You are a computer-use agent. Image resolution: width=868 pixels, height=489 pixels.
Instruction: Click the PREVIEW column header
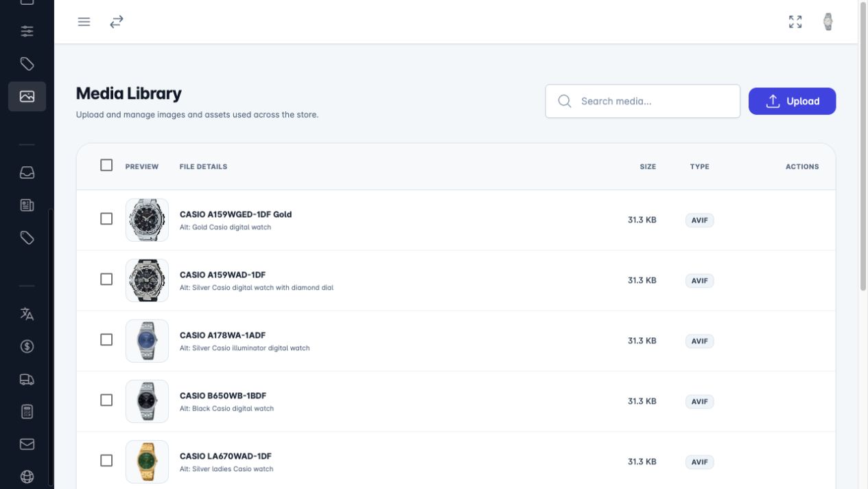(x=142, y=166)
